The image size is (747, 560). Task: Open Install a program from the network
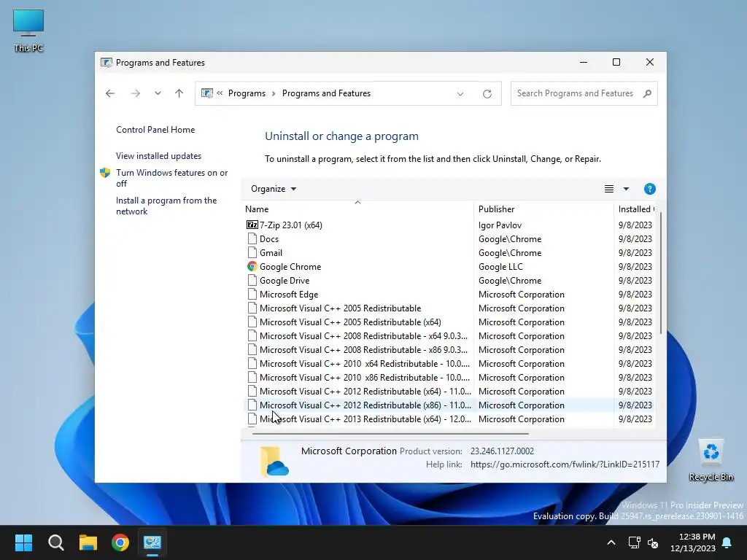pyautogui.click(x=166, y=206)
